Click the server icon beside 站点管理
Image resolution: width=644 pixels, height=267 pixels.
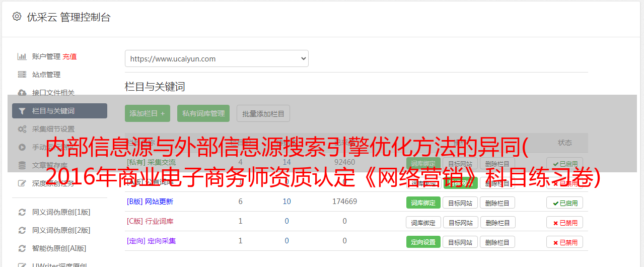click(x=22, y=75)
